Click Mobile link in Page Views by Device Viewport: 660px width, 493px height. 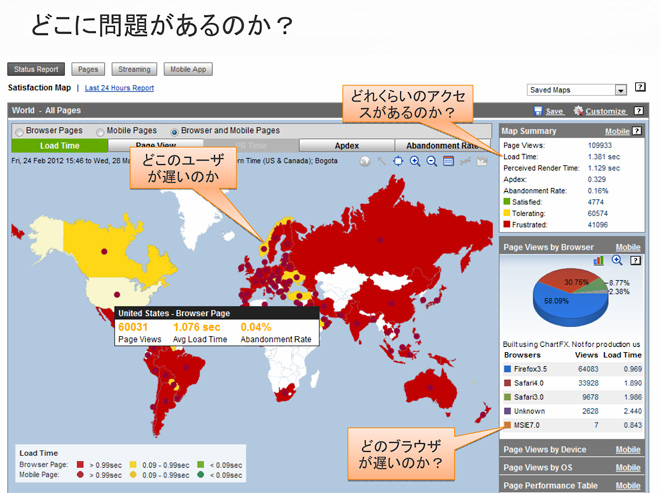coord(628,450)
